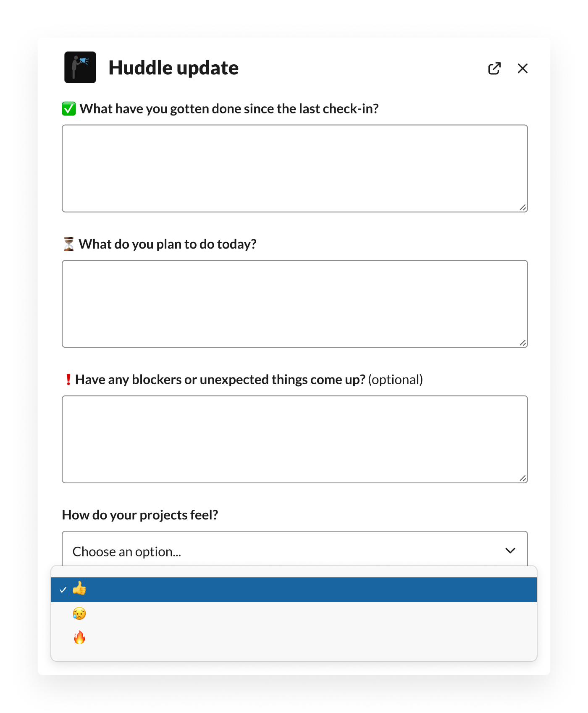The width and height of the screenshot is (588, 713).
Task: Click the resize handle of the first textbox
Action: [523, 207]
